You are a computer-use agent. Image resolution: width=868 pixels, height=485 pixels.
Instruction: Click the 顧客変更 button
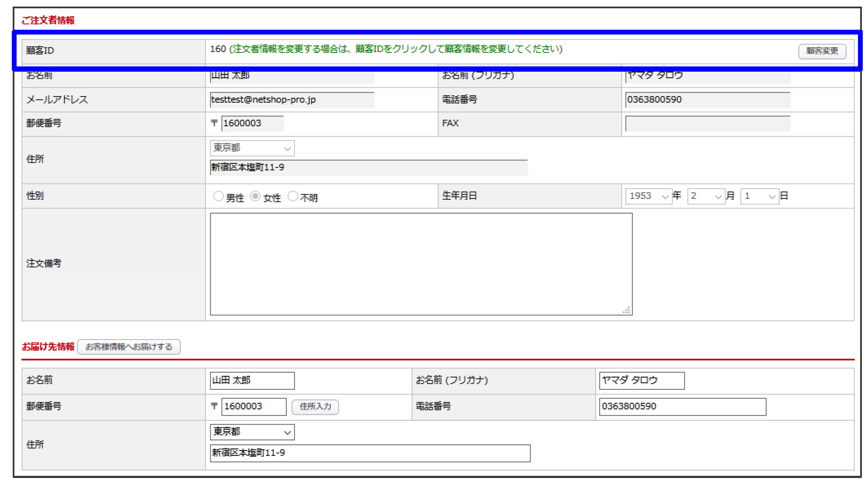click(x=822, y=51)
